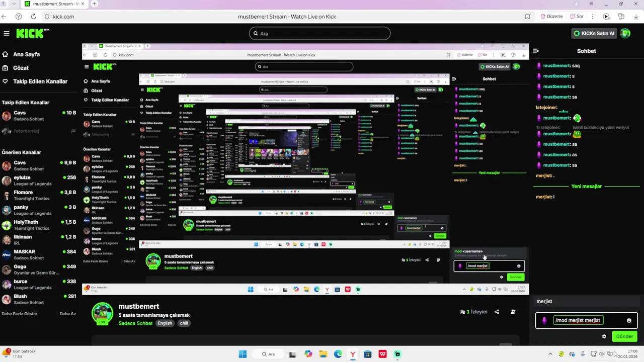Click the latejoiner username in chat
Screen dimensions: 644x362
[x=546, y=107]
